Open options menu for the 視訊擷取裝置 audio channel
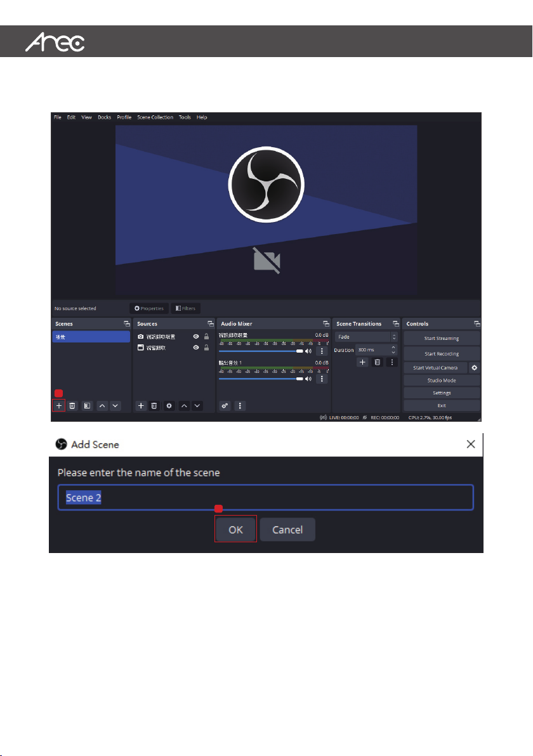This screenshot has width=533, height=756. click(322, 351)
